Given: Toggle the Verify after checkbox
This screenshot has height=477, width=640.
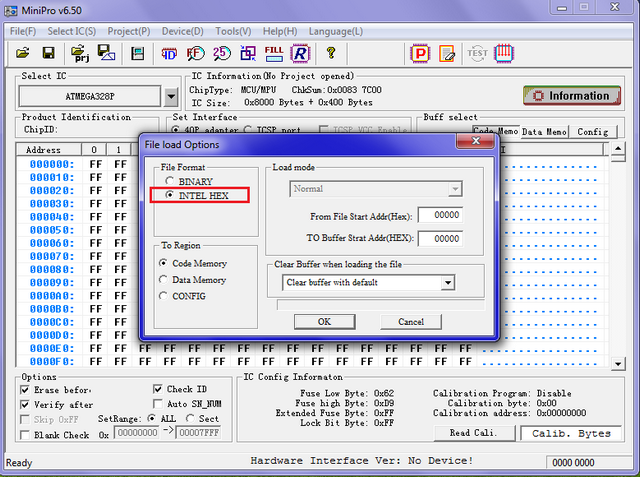Looking at the screenshot, I should tap(25, 404).
